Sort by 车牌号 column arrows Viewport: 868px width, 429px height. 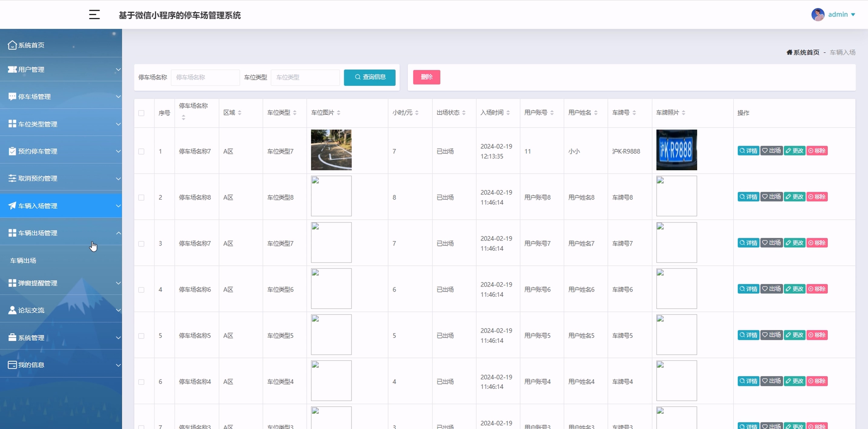(x=634, y=113)
